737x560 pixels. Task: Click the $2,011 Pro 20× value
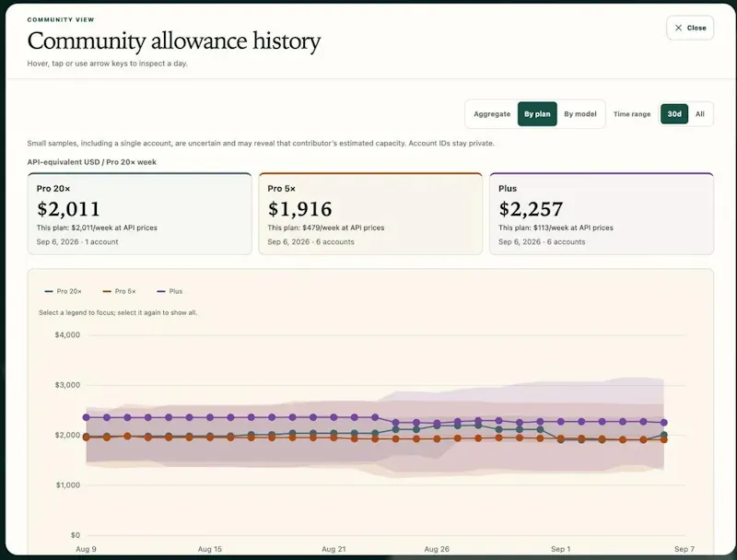click(68, 209)
